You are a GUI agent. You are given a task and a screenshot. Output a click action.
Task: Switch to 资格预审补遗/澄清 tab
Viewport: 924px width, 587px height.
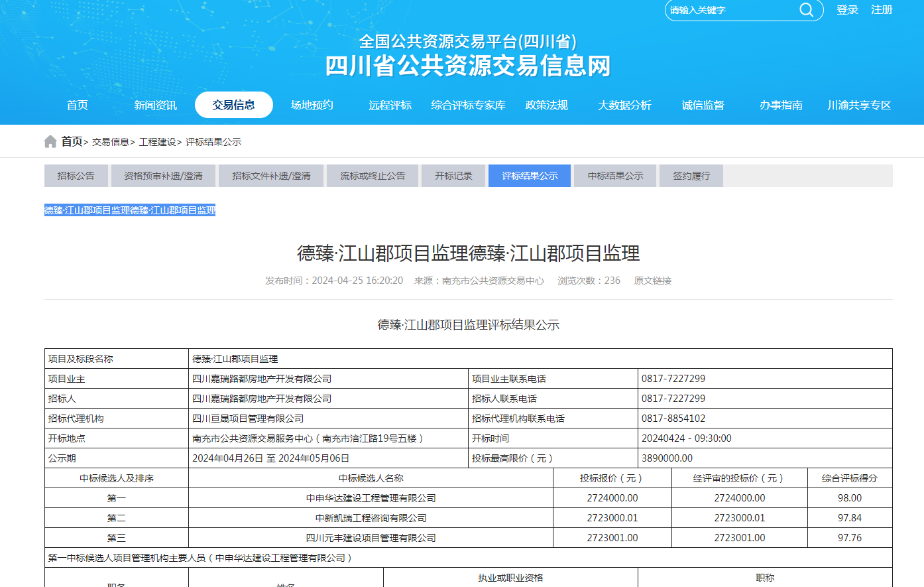click(x=164, y=176)
